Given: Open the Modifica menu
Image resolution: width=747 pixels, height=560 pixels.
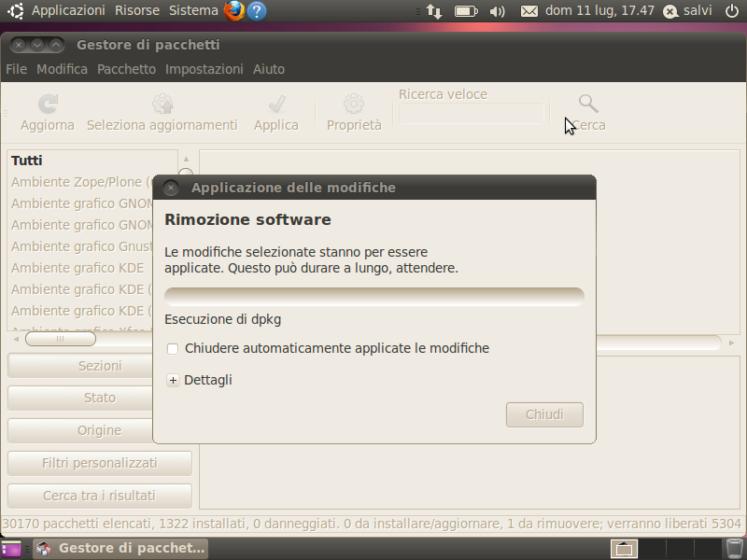Looking at the screenshot, I should tap(62, 69).
